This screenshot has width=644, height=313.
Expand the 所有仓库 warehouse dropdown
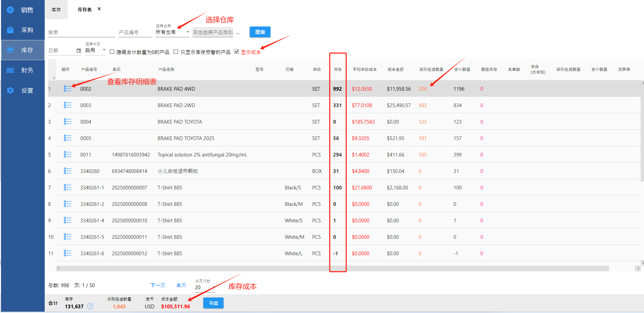188,32
